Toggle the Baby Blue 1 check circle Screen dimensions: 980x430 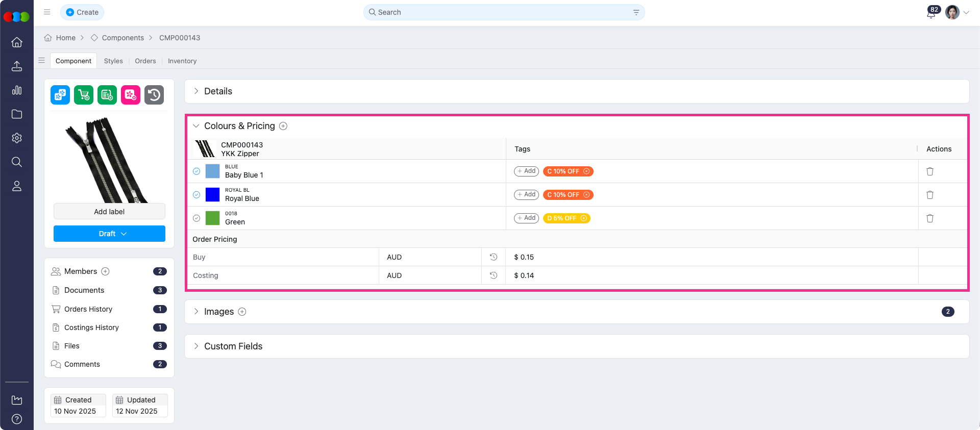point(197,171)
